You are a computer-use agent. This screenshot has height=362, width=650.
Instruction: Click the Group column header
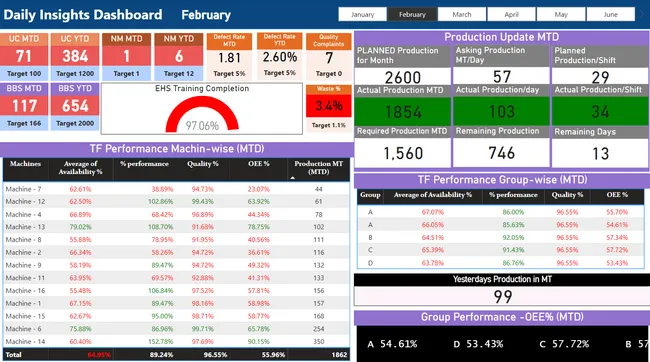[370, 195]
